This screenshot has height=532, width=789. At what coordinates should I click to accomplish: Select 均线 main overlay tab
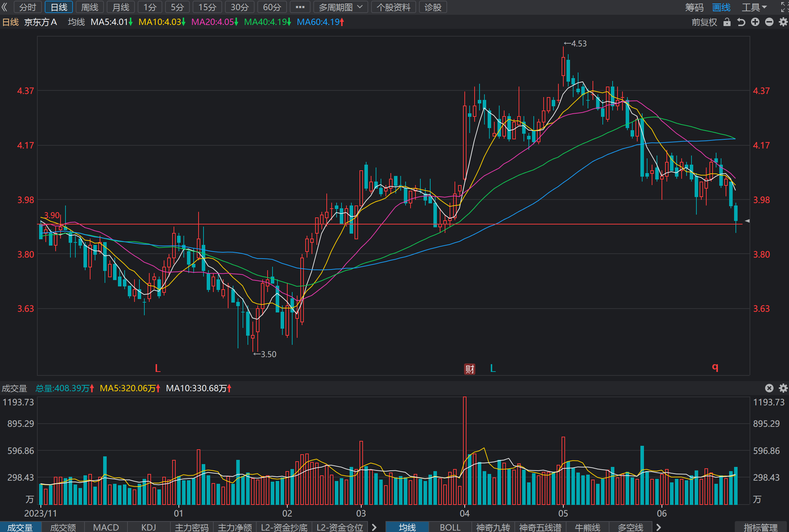407,527
